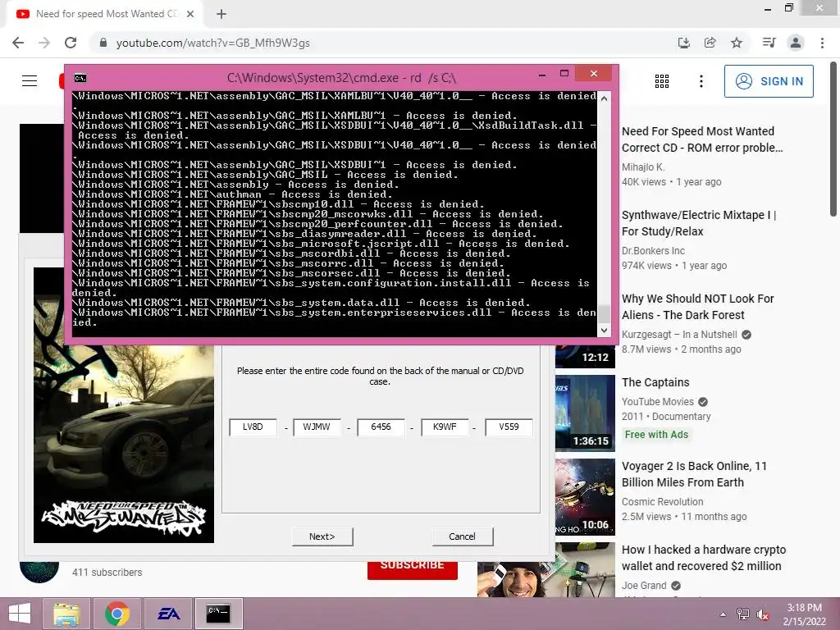The height and width of the screenshot is (630, 840).
Task: Open a new browser tab
Action: (221, 14)
